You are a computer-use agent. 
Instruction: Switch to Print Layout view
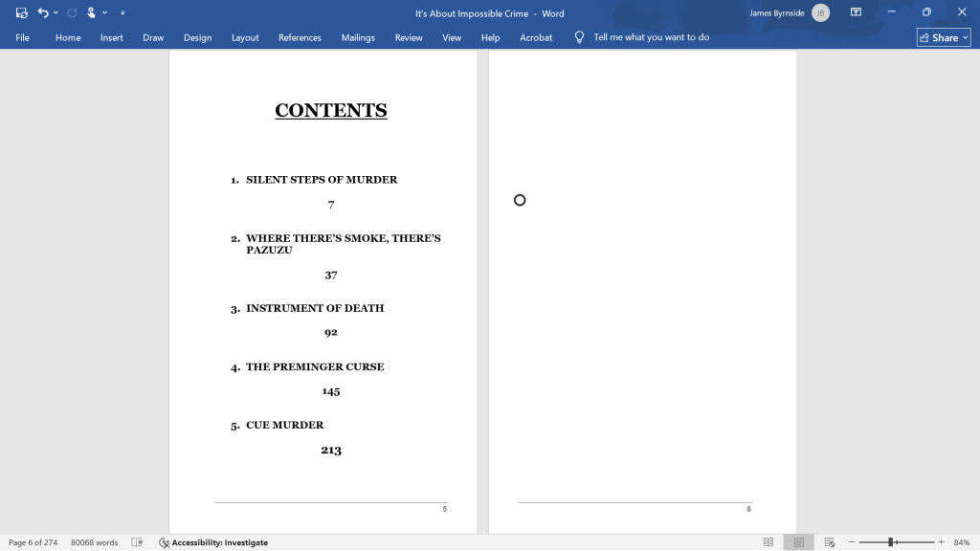(798, 542)
